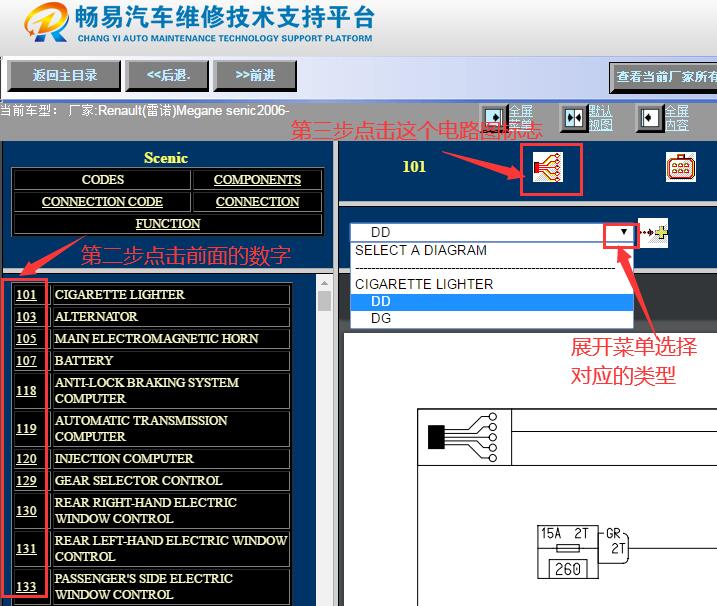Select INJECTION COMPUTER row text
The width and height of the screenshot is (717, 606).
click(124, 458)
